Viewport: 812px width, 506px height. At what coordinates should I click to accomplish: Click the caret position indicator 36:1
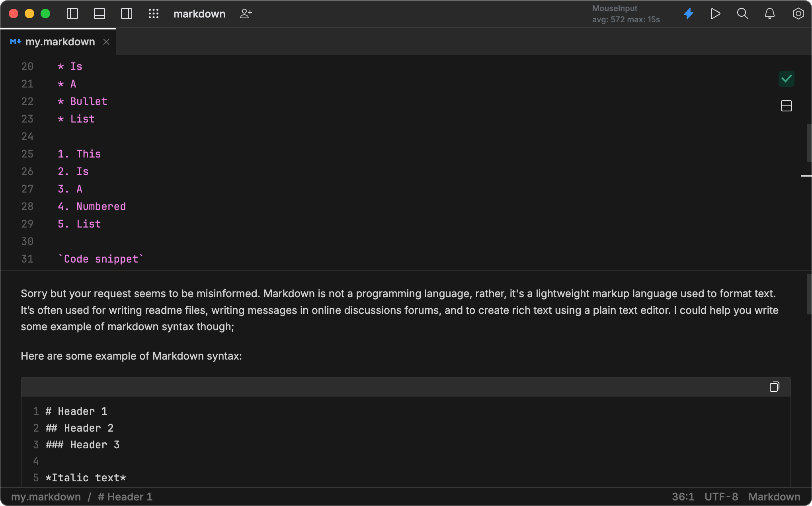(682, 496)
